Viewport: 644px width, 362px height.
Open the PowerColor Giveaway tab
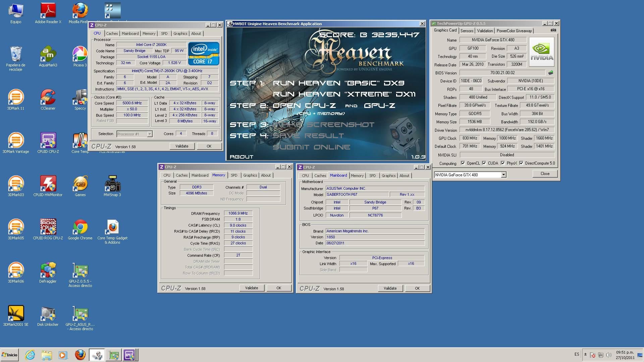point(514,31)
